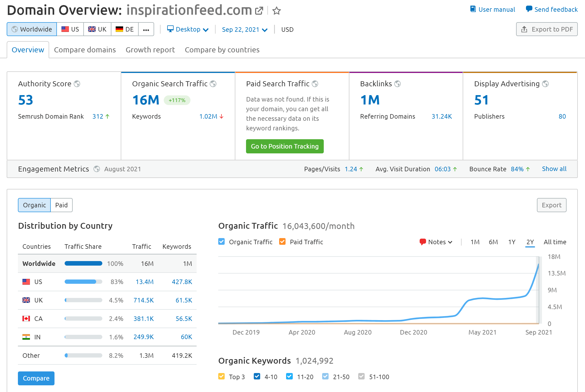
Task: Click the Sep 2021 marker on traffic chart
Action: [538, 290]
